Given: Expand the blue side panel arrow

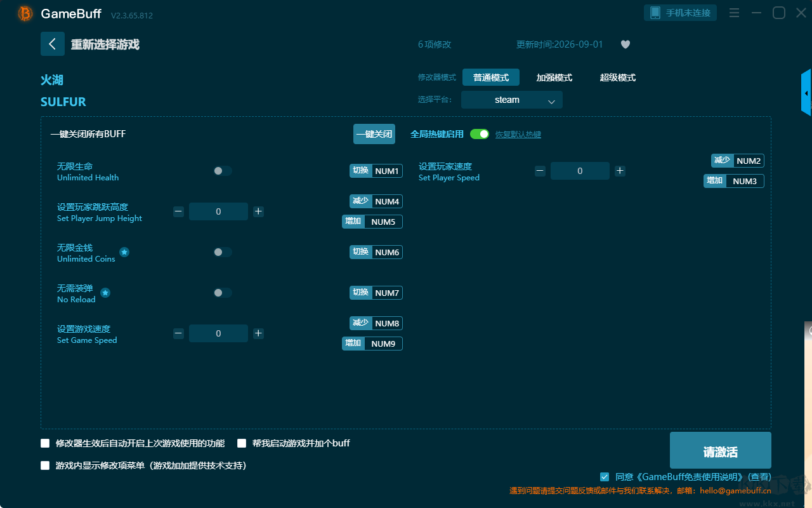Looking at the screenshot, I should pyautogui.click(x=806, y=93).
